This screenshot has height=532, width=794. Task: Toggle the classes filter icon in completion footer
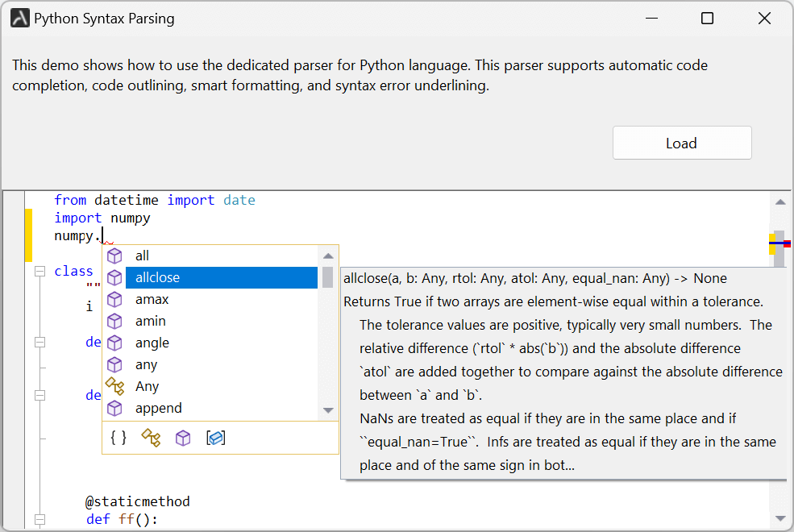click(x=151, y=438)
